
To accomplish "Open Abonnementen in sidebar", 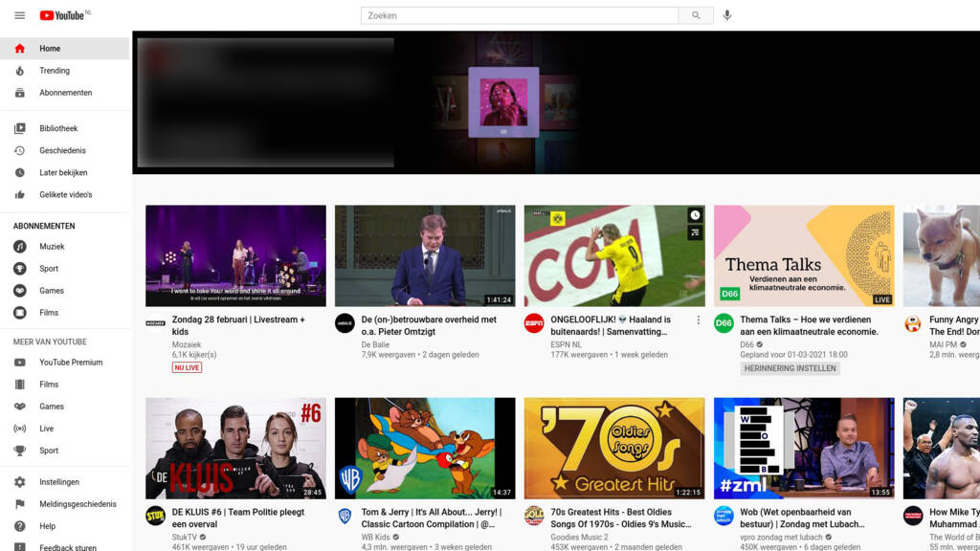I will 65,93.
